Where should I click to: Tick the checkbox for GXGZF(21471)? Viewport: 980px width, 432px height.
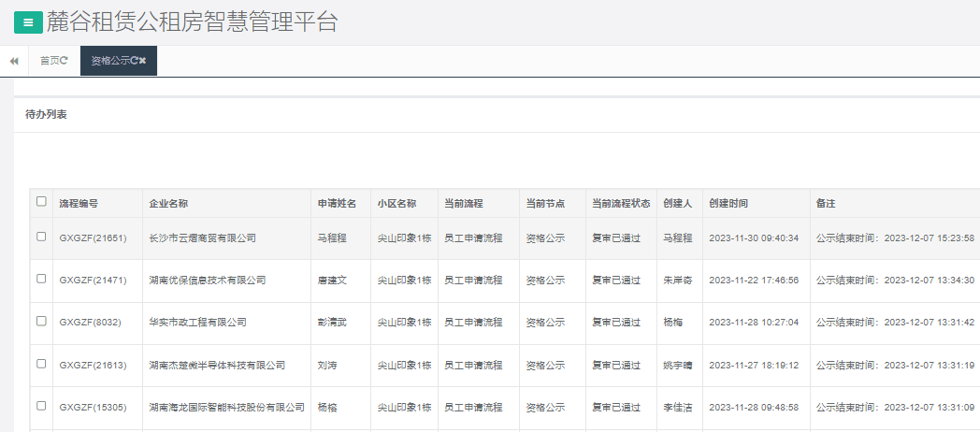tap(41, 279)
